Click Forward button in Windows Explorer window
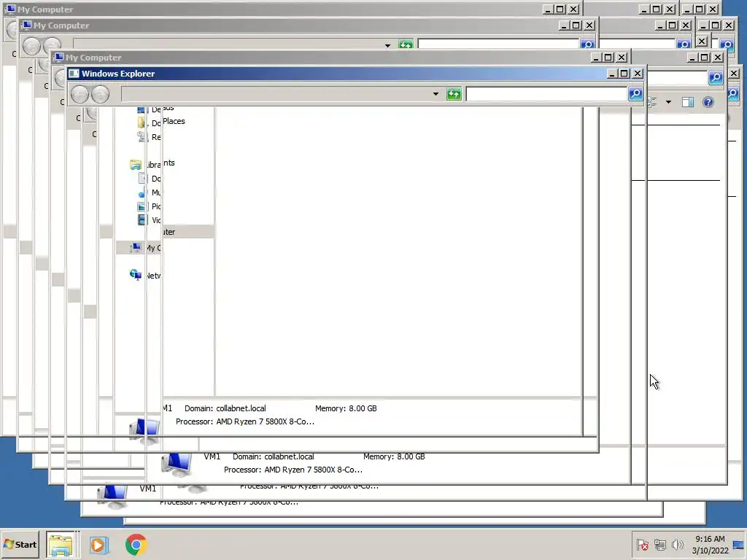Viewport: 747px width, 560px height. [x=100, y=94]
